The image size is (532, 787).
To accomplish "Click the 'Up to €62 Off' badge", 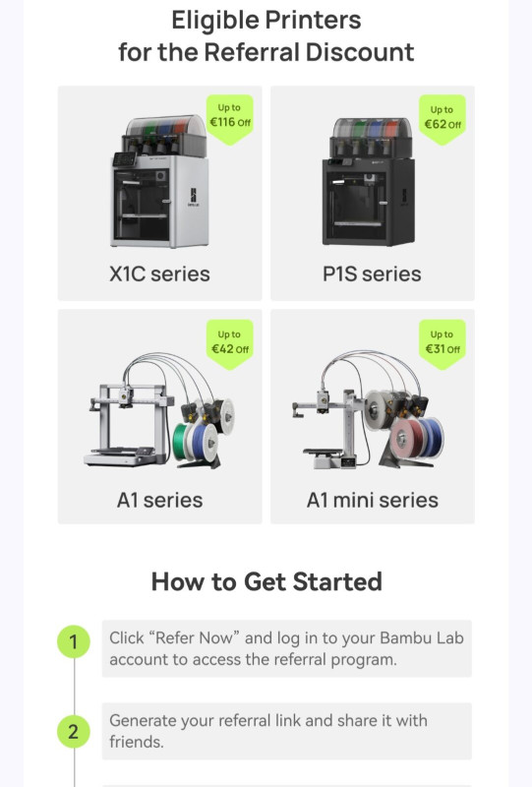I will coord(443,119).
